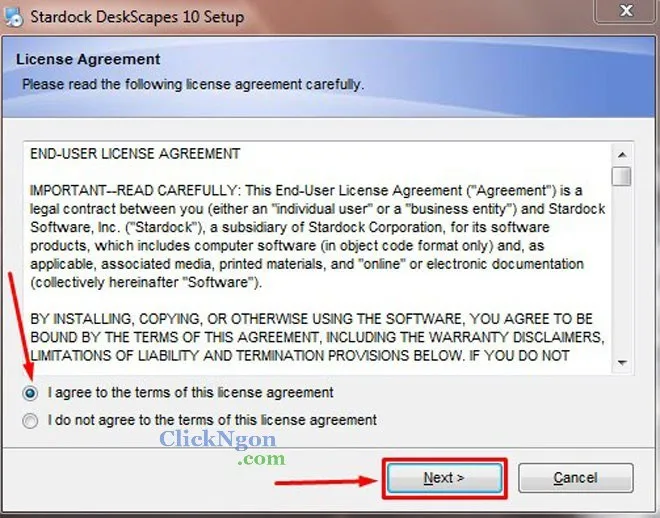
Task: Click the License Agreement header title
Action: coord(88,59)
